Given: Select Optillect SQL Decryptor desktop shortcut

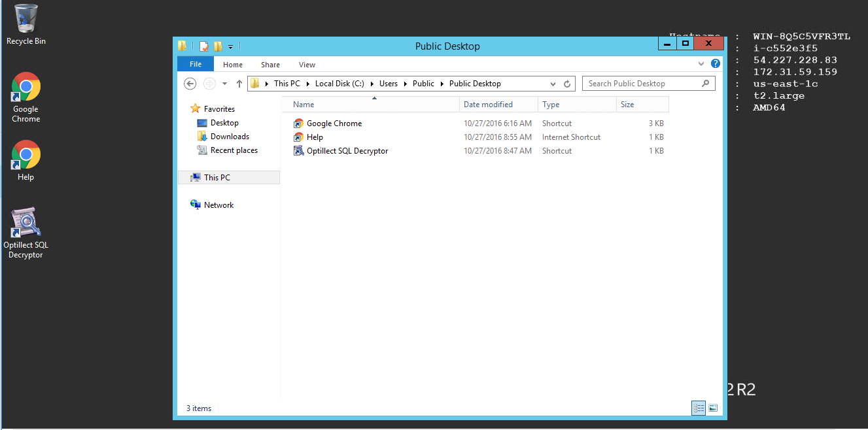Looking at the screenshot, I should tap(26, 233).
